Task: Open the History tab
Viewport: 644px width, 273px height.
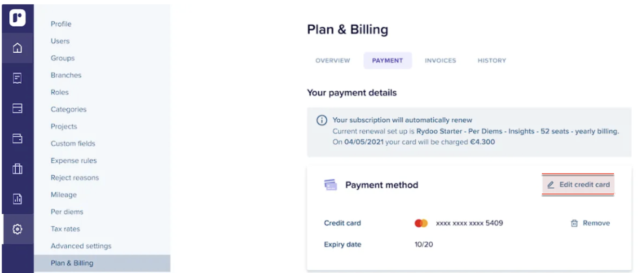Action: 492,61
